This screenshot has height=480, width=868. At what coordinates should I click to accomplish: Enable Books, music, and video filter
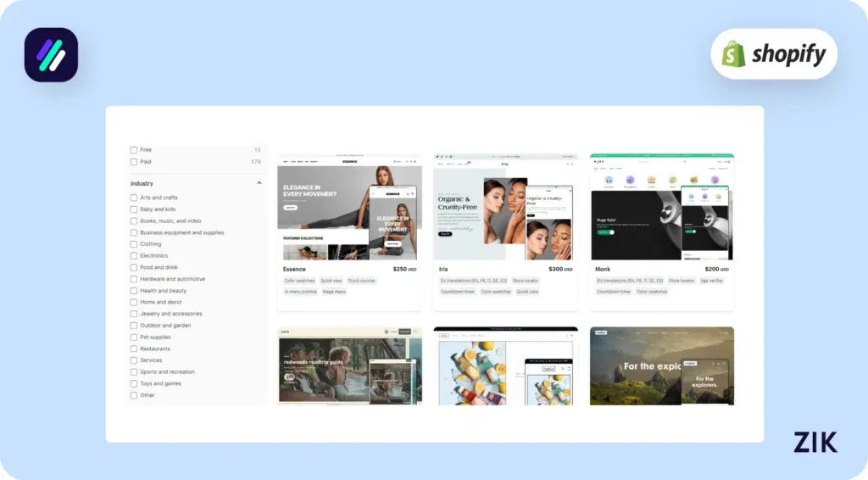pos(133,220)
